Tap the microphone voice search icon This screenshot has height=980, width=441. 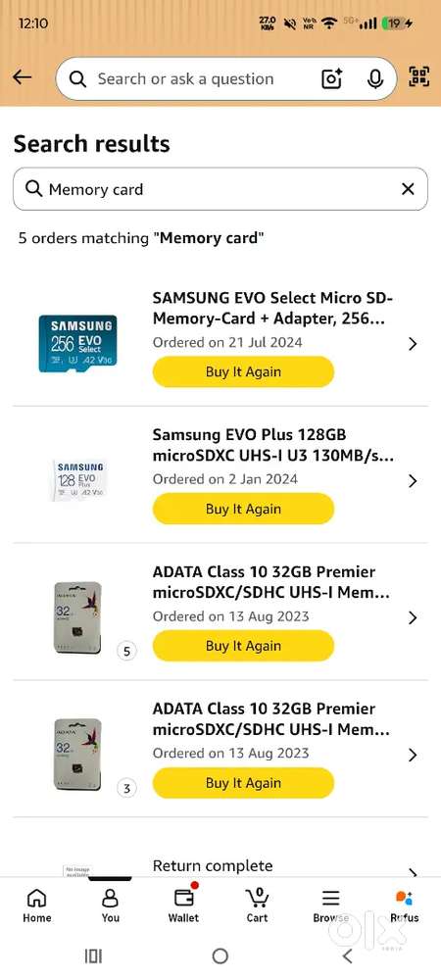pos(374,78)
